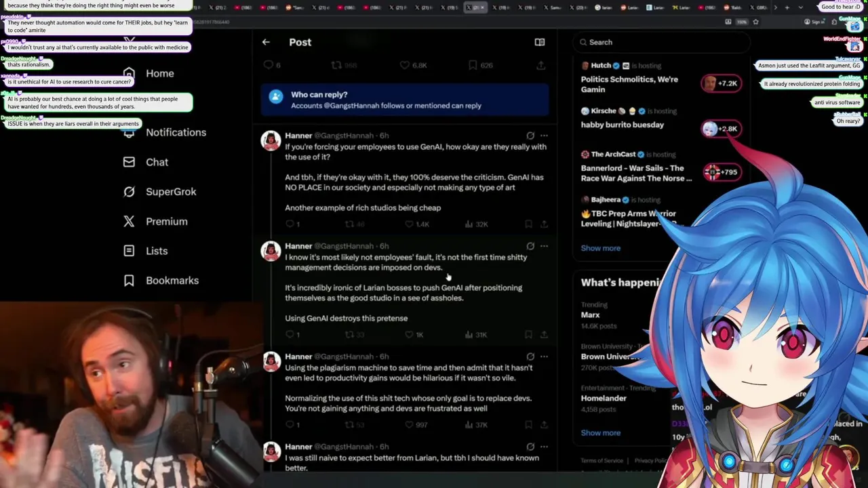Image resolution: width=868 pixels, height=488 pixels.
Task: Open the trending topic Homelander
Action: click(604, 399)
